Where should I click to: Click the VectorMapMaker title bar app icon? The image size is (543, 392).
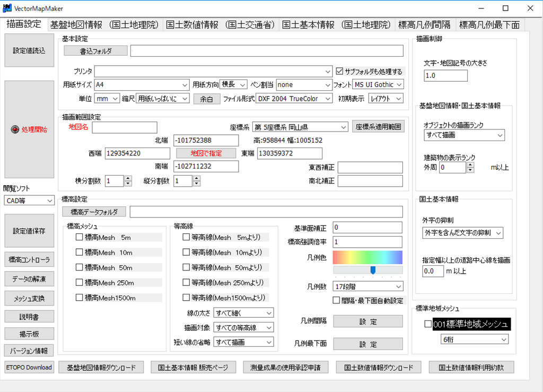(7, 8)
